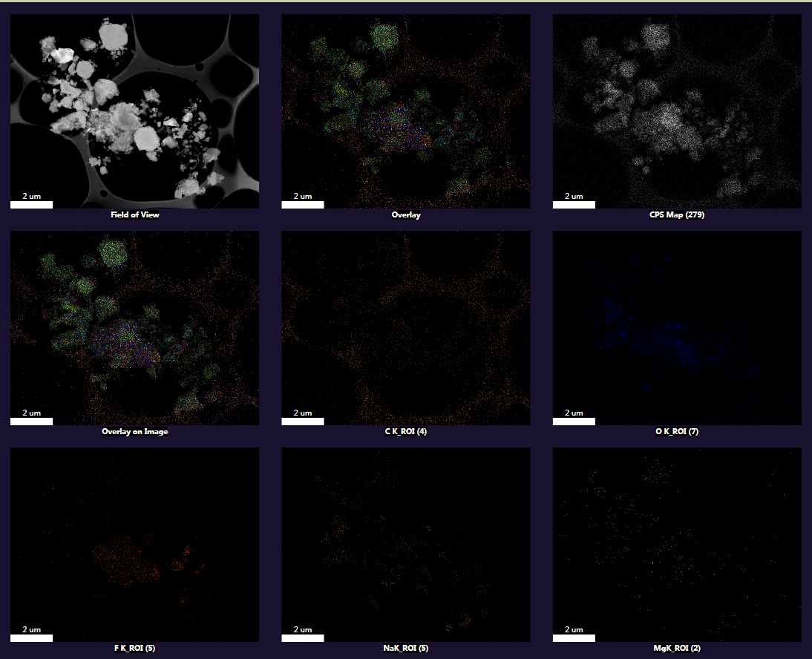Click the 2 um scale bar in Field of View
Screen dimensions: 812x659
click(32, 205)
